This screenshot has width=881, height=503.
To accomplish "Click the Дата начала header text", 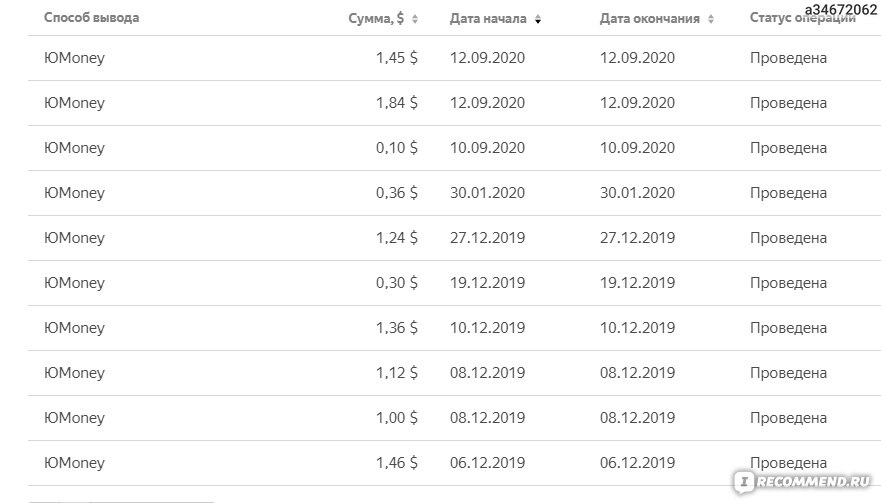I will point(488,19).
